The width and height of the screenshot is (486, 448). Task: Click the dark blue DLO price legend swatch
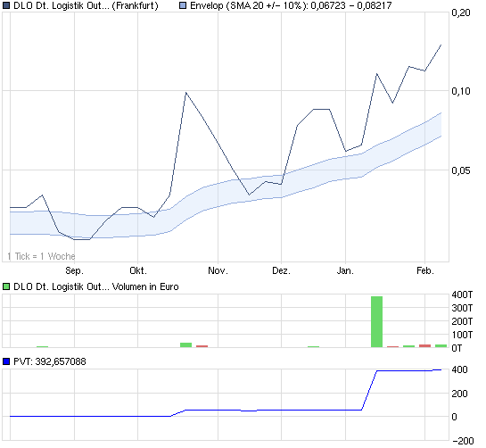[6, 5]
